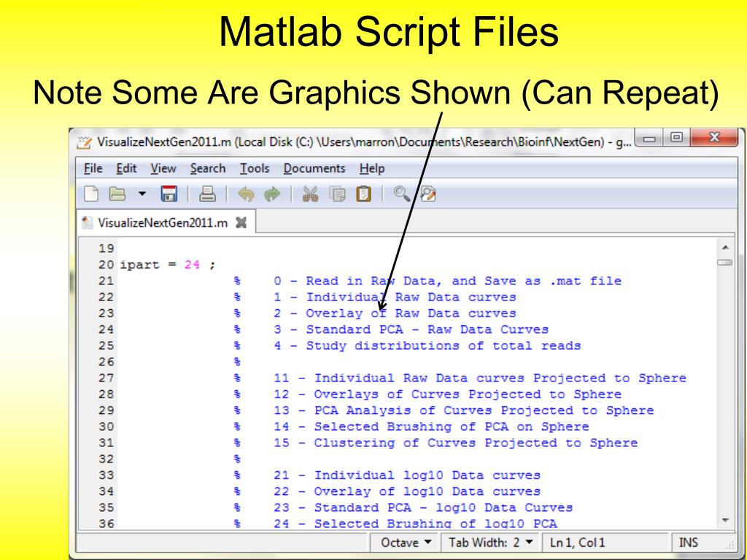Screen dimensions: 747x560
Task: Open the File menu
Action: (x=93, y=168)
